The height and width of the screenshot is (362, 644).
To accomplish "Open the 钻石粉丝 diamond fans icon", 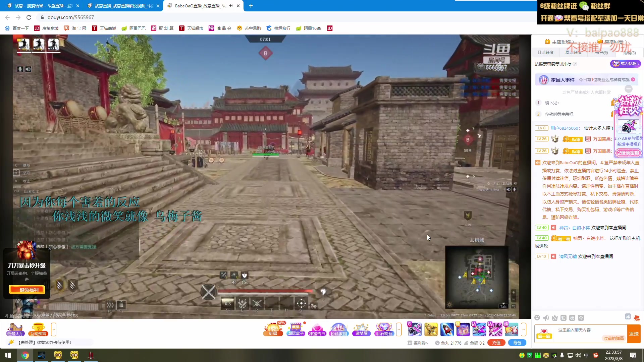I will 384,329.
